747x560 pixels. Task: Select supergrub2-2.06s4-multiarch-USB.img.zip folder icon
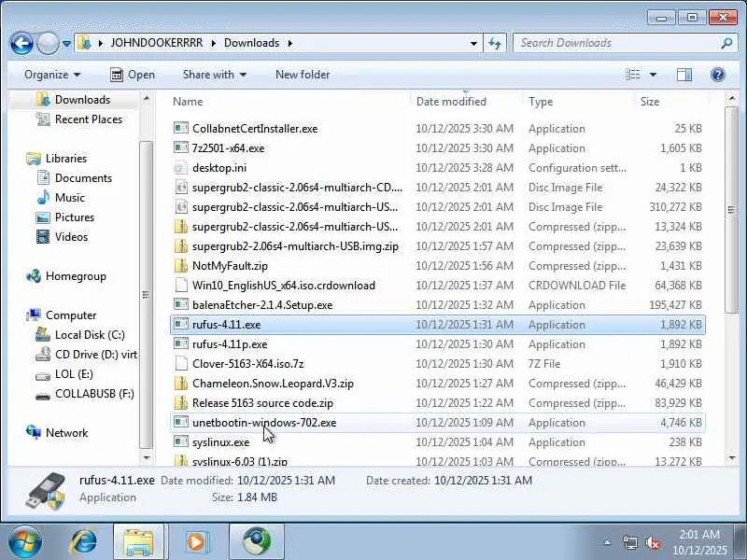coord(181,245)
